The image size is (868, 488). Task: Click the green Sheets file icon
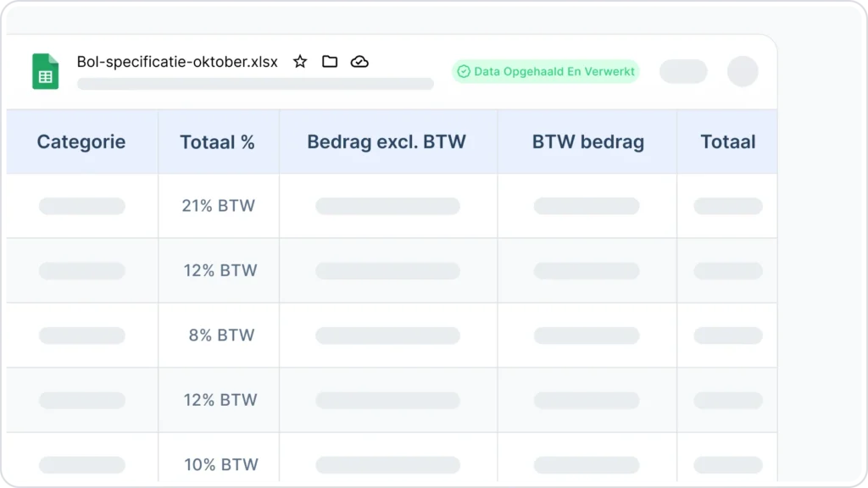pyautogui.click(x=46, y=71)
